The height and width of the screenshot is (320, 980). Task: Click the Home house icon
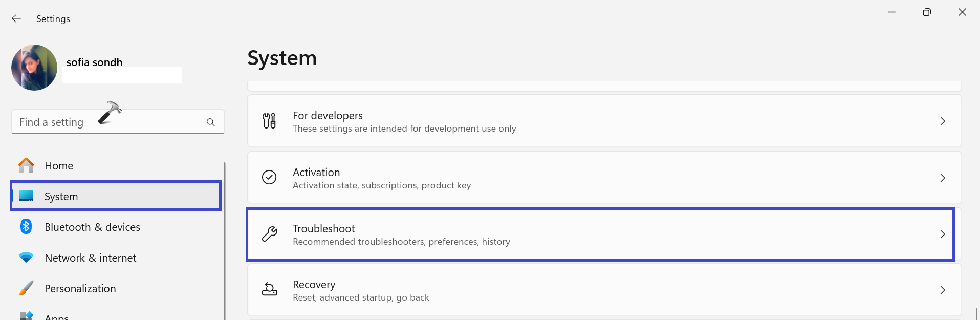(x=26, y=165)
